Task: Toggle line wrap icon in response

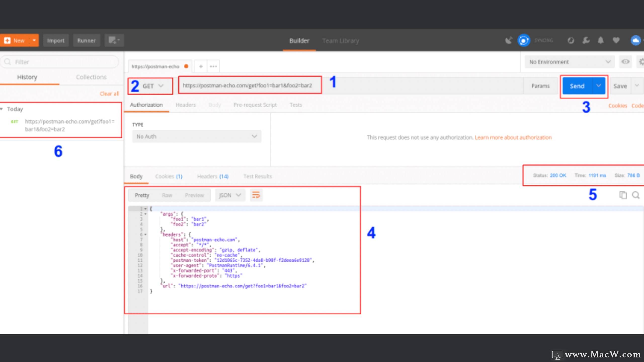Action: [x=256, y=195]
